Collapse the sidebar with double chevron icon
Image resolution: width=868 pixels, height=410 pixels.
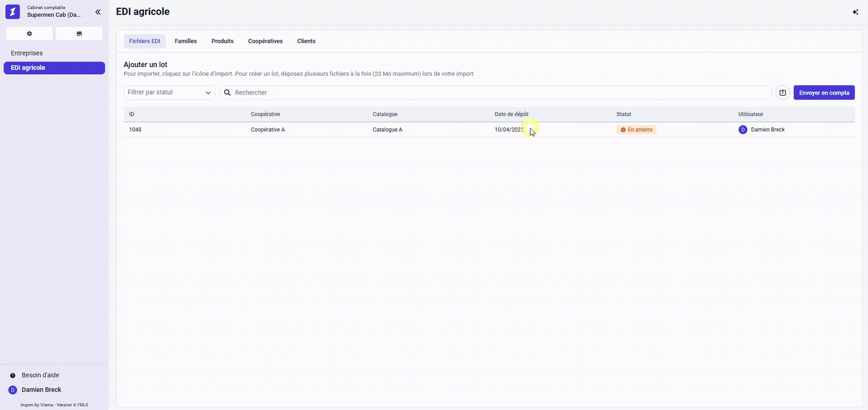point(98,12)
